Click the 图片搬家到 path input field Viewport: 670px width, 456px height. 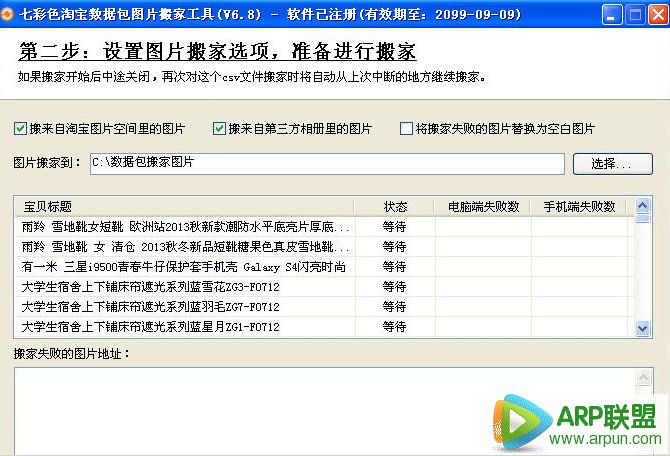click(x=327, y=164)
